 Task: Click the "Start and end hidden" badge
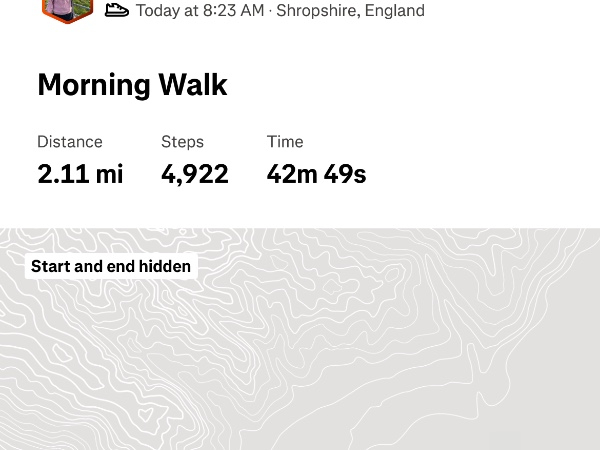pos(111,266)
